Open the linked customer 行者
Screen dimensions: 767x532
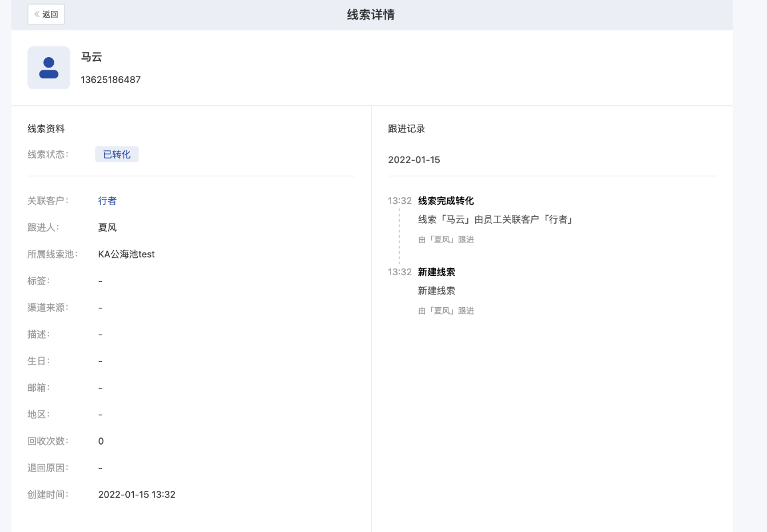[108, 201]
